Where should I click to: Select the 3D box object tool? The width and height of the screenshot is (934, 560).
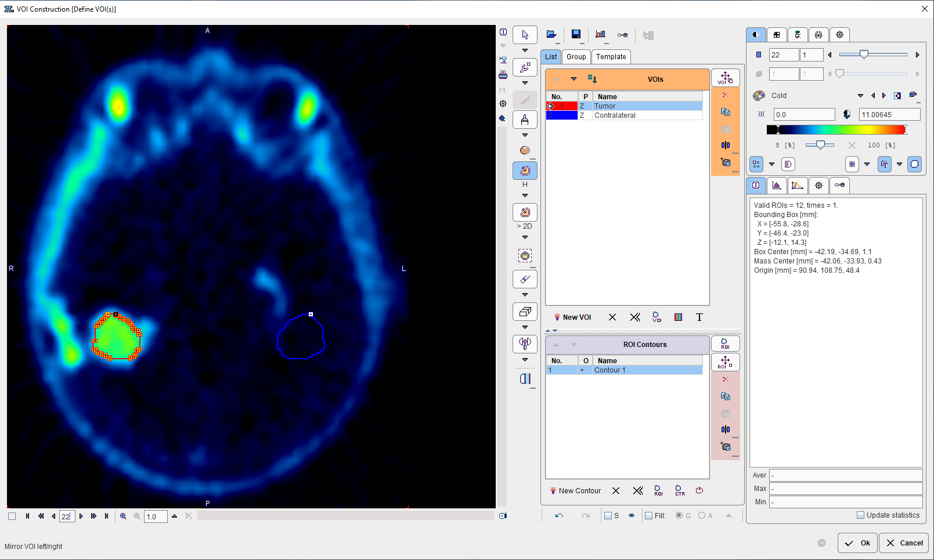point(525,312)
